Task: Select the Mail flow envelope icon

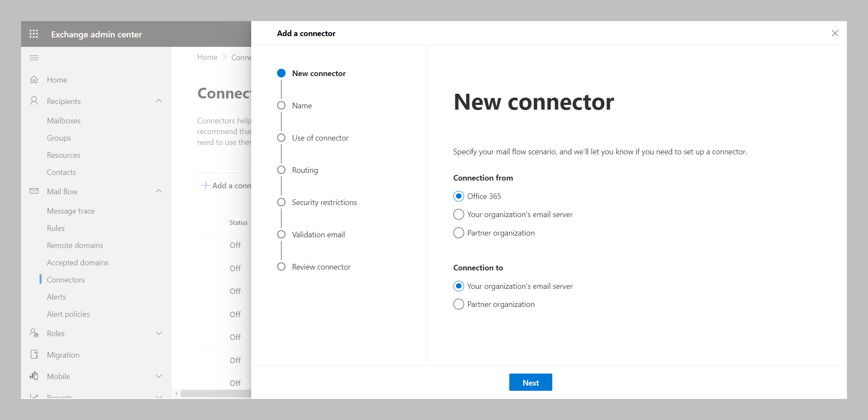Action: coord(34,191)
